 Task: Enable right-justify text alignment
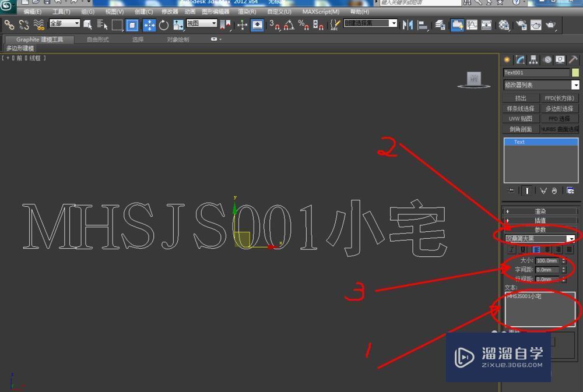557,249
